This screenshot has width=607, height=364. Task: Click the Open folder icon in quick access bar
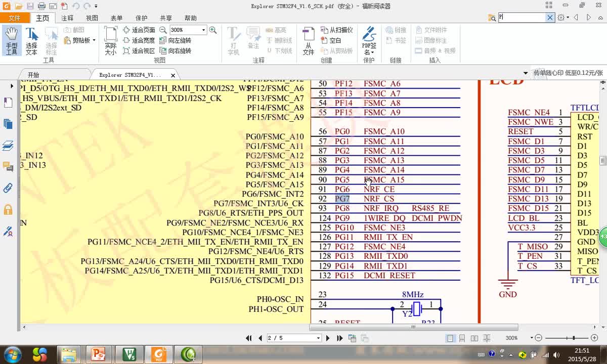point(19,6)
